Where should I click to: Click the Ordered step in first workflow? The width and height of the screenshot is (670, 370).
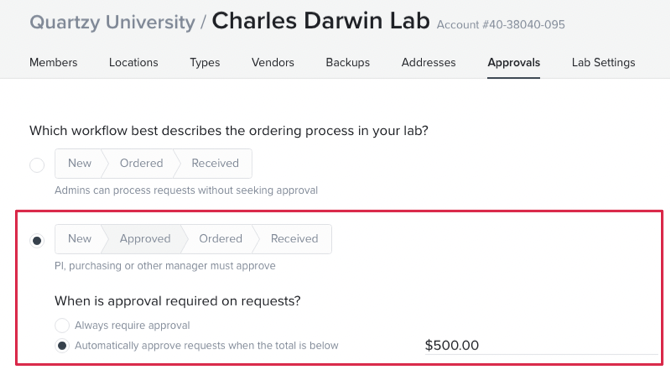pos(141,163)
